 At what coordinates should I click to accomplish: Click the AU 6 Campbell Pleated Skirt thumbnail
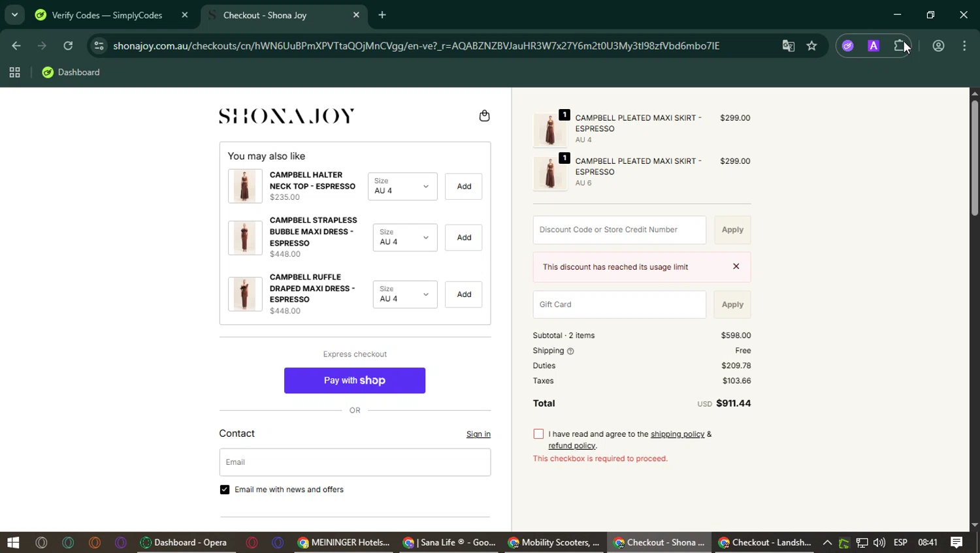[x=550, y=173]
